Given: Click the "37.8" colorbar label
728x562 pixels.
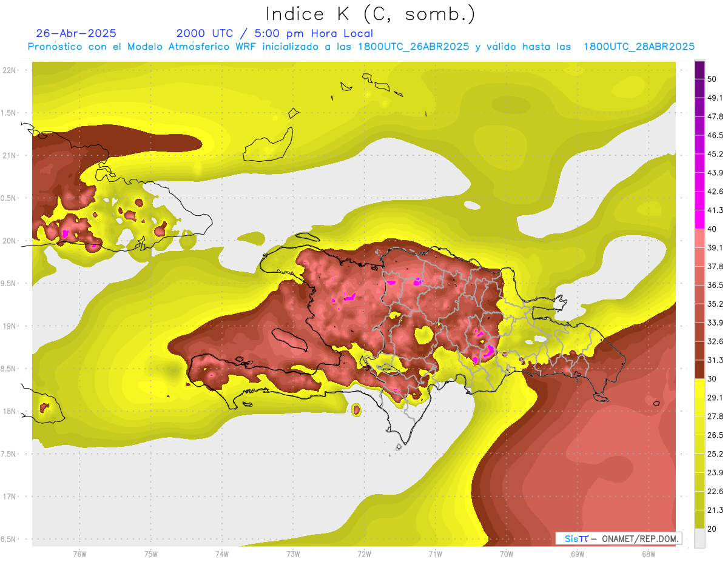Looking at the screenshot, I should coord(715,266).
